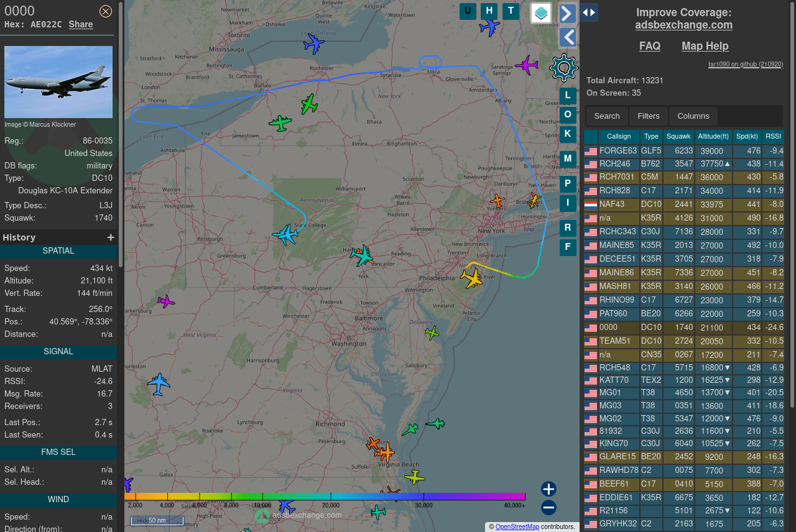Zoom in on the map
Viewport: 796px width, 532px height.
click(x=548, y=489)
